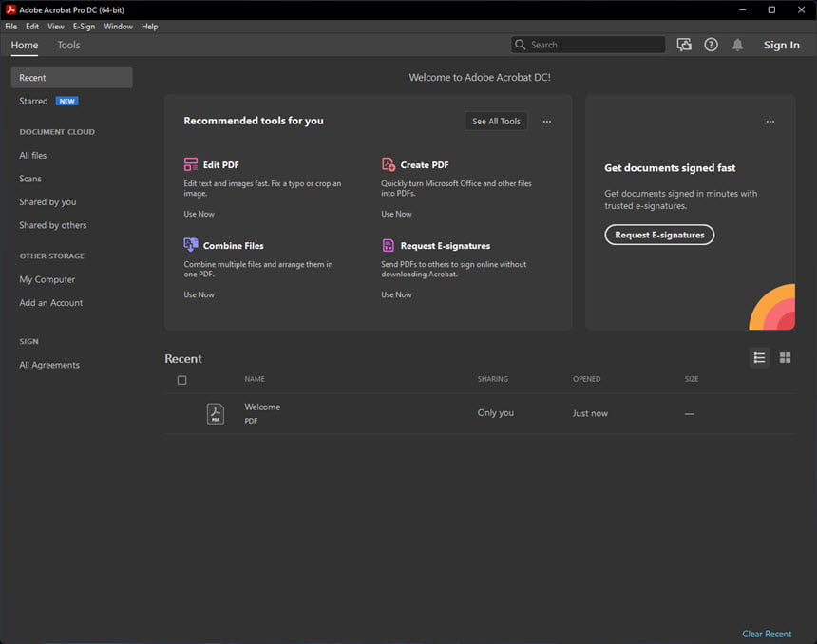Open My Computer storage
This screenshot has width=817, height=644.
click(x=47, y=279)
